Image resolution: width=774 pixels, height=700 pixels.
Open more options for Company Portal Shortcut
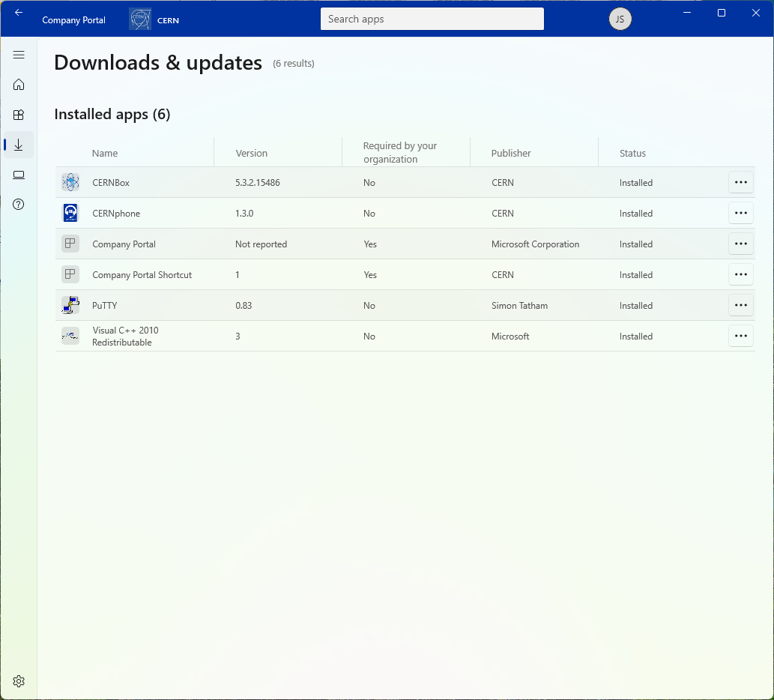click(x=741, y=274)
